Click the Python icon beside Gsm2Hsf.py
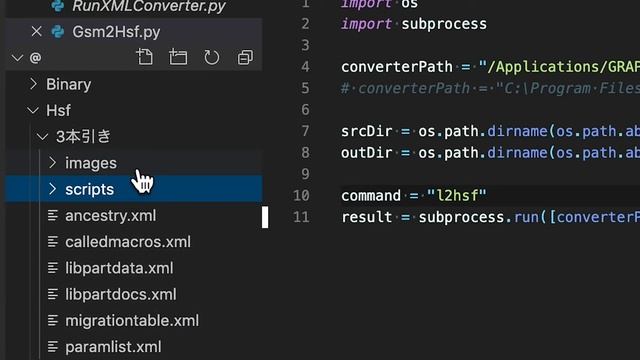Image resolution: width=640 pixels, height=360 pixels. click(58, 31)
